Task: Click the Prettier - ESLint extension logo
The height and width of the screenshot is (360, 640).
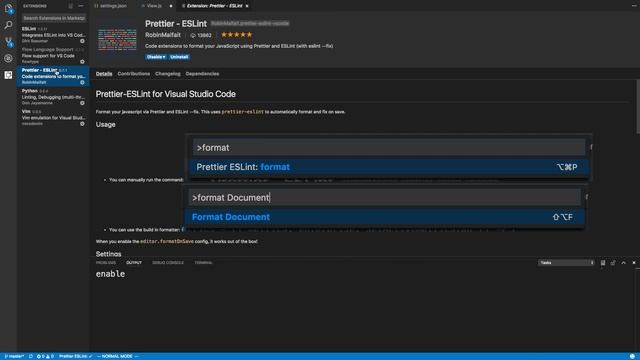Action: (117, 40)
